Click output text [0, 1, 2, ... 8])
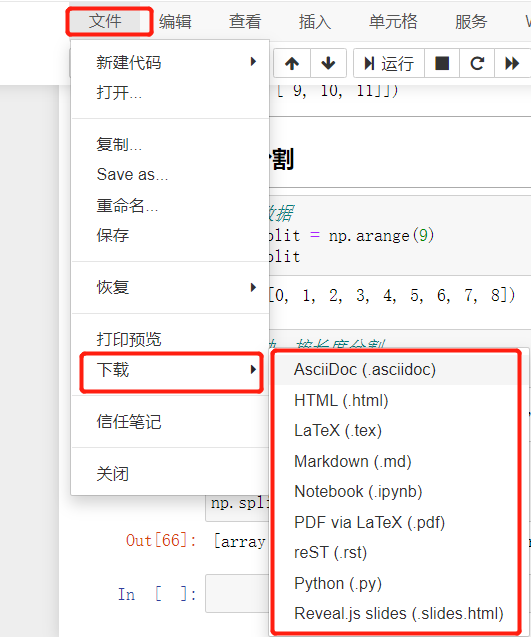531x637 pixels. [x=391, y=295]
